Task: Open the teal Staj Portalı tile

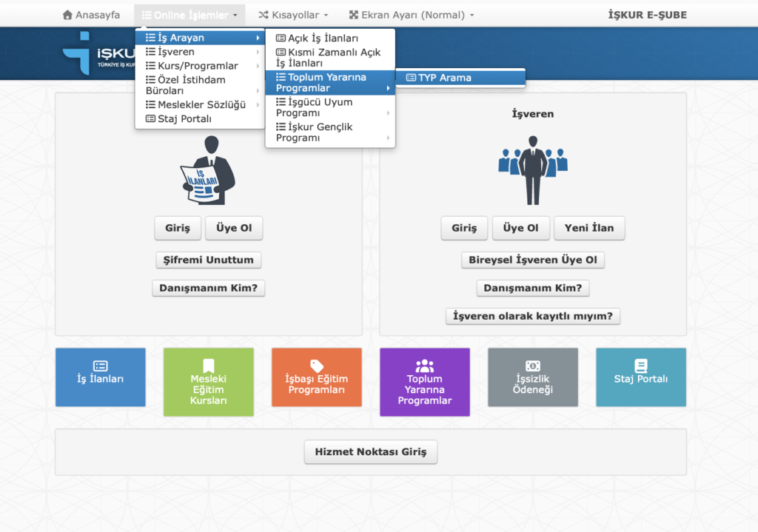Action: click(x=640, y=377)
